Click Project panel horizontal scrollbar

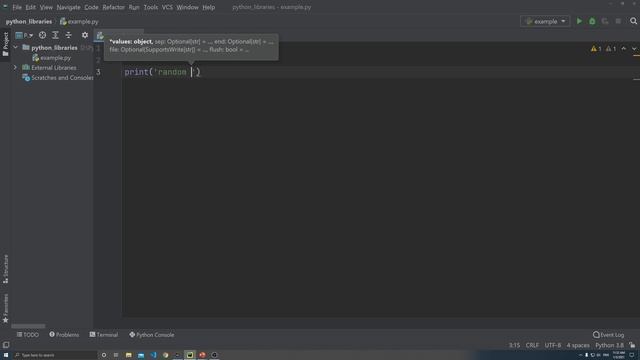pyautogui.click(x=28, y=326)
